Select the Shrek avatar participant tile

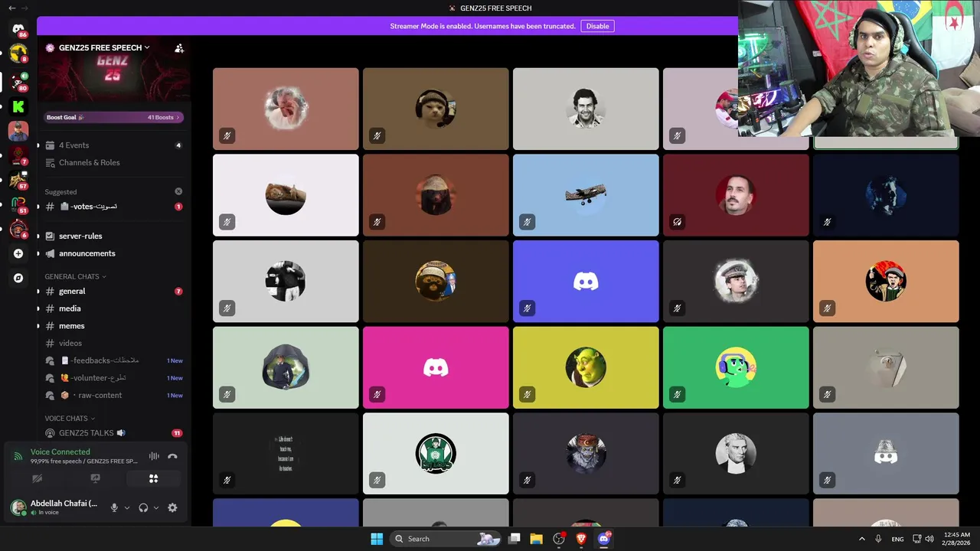click(x=586, y=368)
